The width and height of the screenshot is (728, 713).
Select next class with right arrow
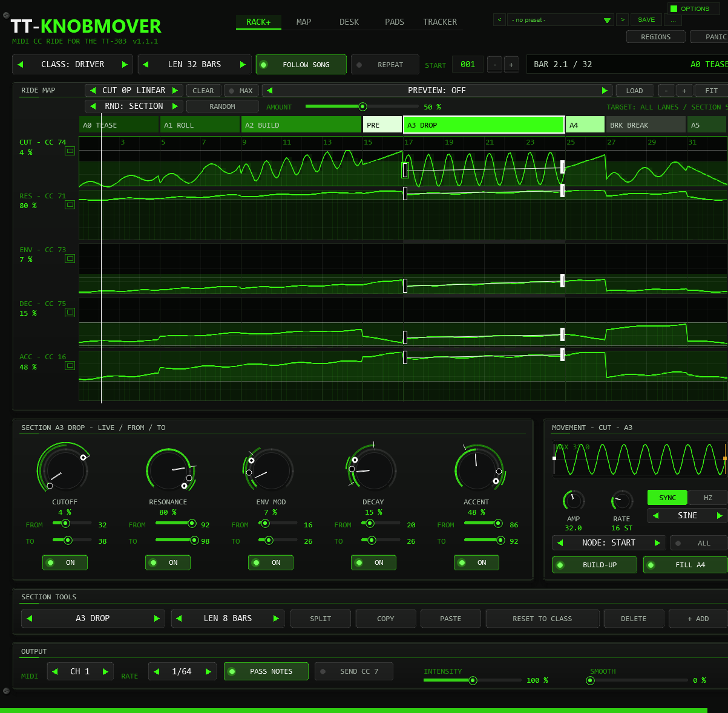click(x=125, y=65)
